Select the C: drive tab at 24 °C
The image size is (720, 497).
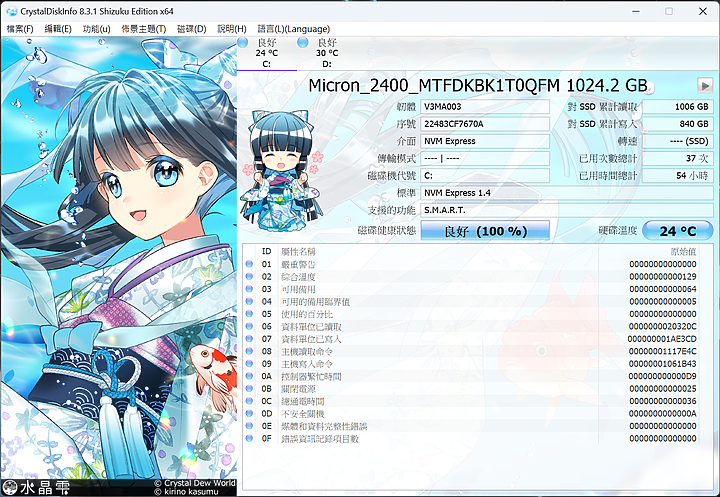tap(267, 53)
